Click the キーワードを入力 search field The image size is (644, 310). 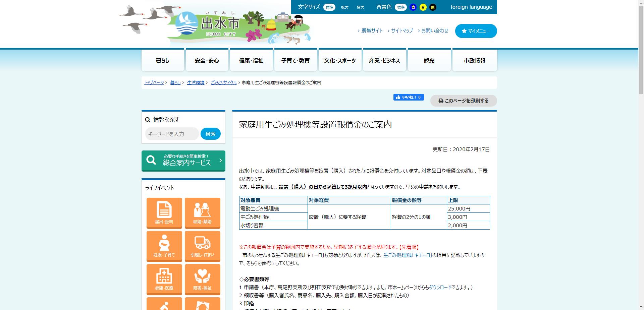click(x=172, y=133)
